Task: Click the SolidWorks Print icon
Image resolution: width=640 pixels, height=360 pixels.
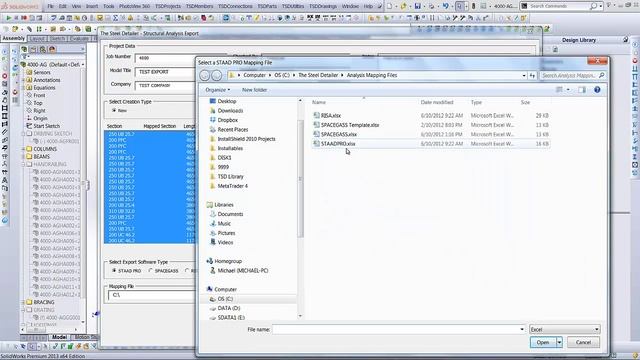Action: point(431,6)
